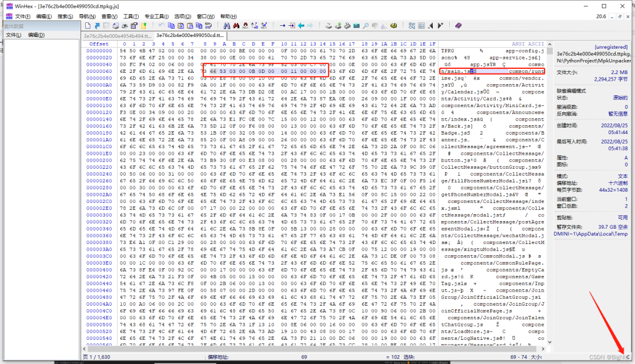The image size is (635, 364).
Task: Click the 十六进制 offset mode value
Action: tap(618, 183)
